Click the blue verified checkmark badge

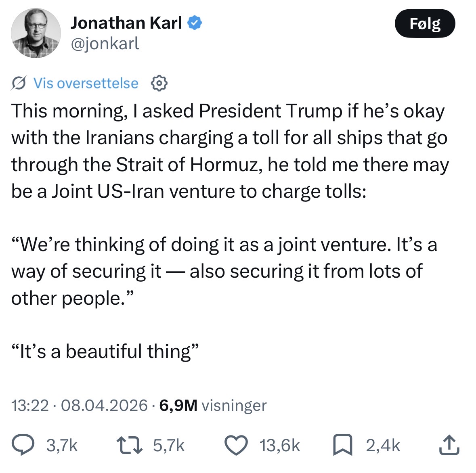(x=195, y=23)
